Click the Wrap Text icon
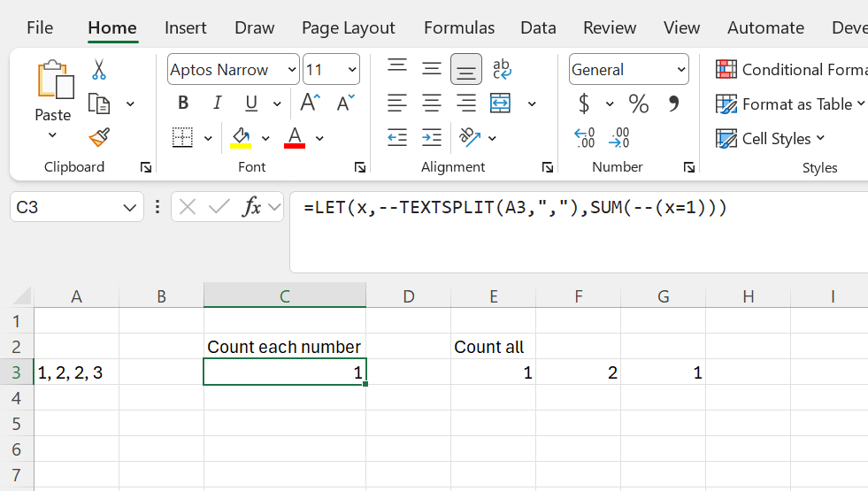This screenshot has height=491, width=868. pyautogui.click(x=502, y=69)
